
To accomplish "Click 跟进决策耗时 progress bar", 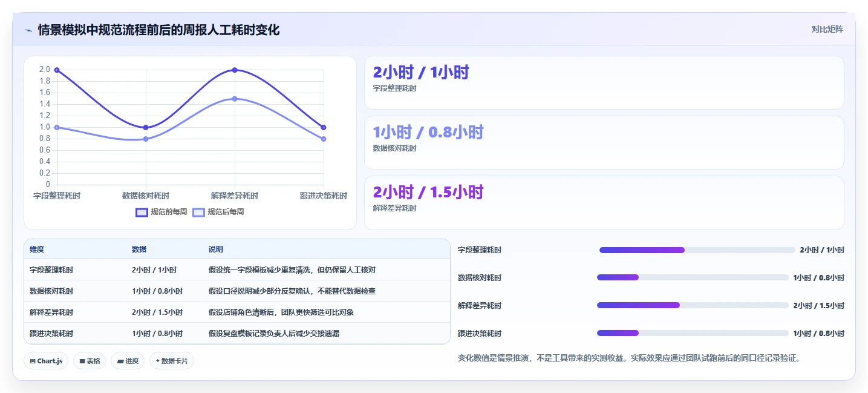I will (x=693, y=333).
